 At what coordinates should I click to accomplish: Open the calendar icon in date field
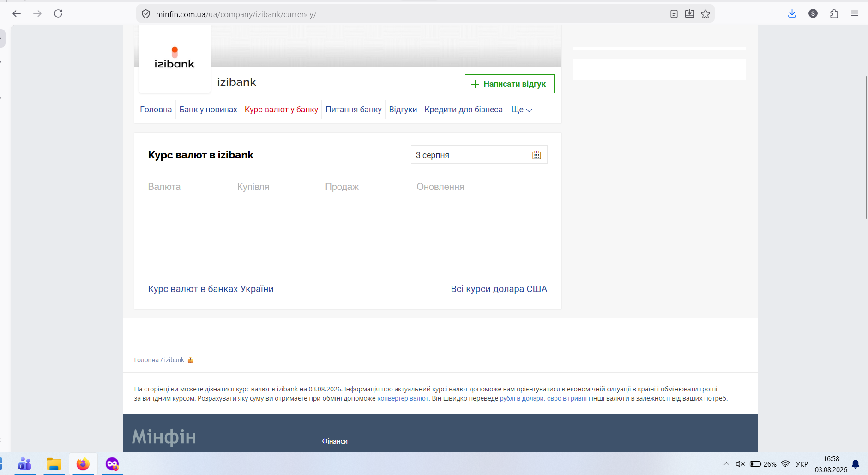tap(536, 155)
